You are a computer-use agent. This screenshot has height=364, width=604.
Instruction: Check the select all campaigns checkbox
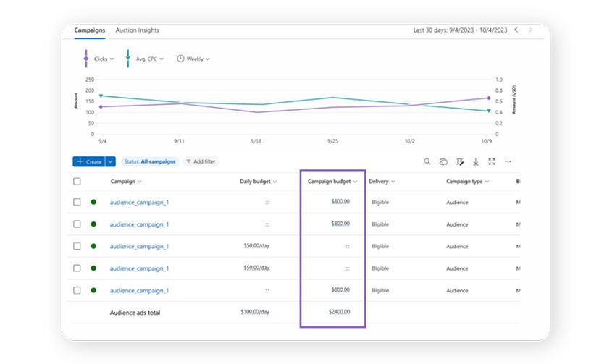77,182
